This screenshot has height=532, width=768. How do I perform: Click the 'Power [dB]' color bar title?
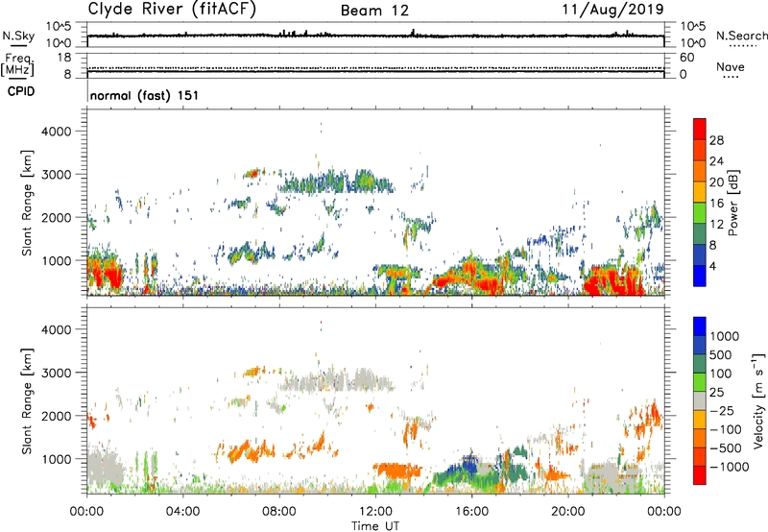click(733, 203)
